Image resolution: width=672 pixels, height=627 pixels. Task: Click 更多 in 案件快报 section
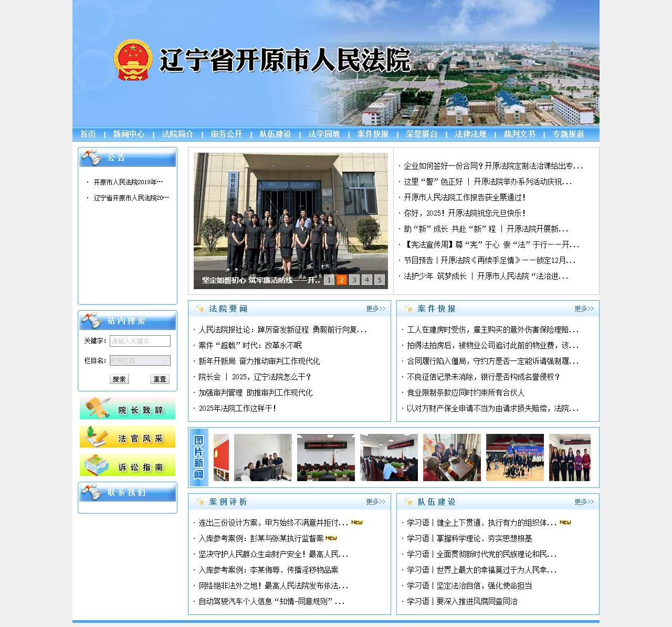(584, 309)
